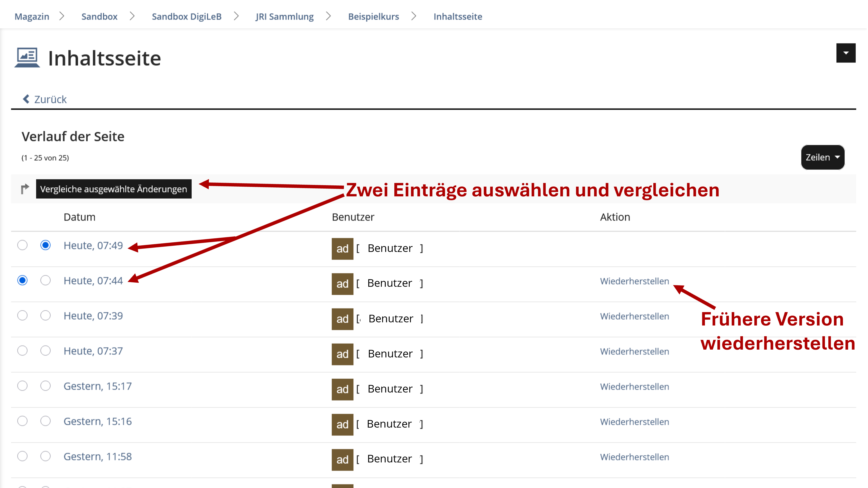Select the left radio button for Gestern, 15:17
Viewport: 868px width, 488px height.
click(22, 386)
